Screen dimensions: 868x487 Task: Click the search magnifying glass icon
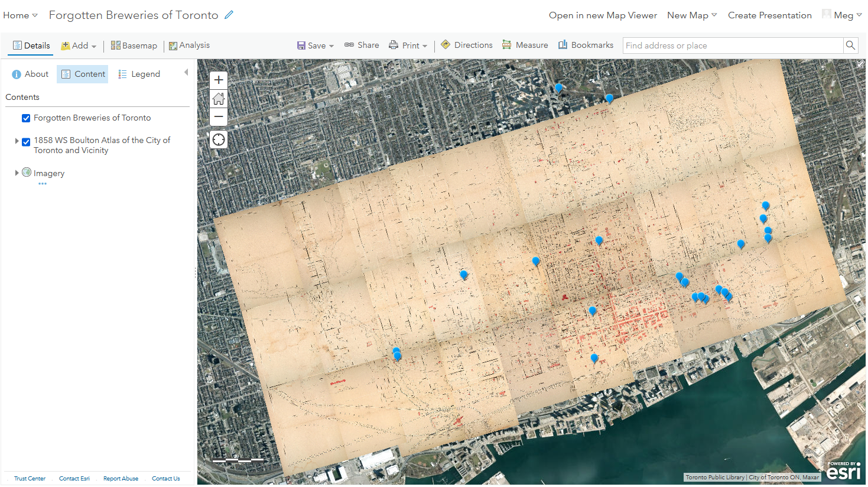coord(850,46)
